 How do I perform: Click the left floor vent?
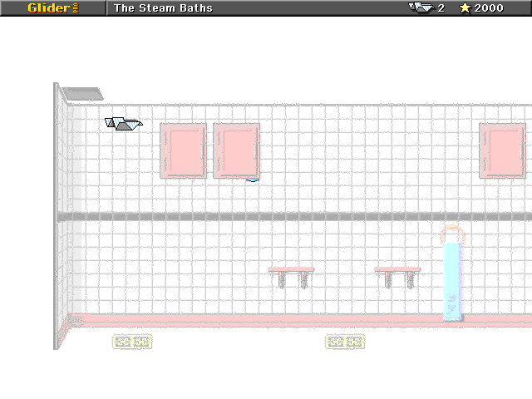pos(132,342)
